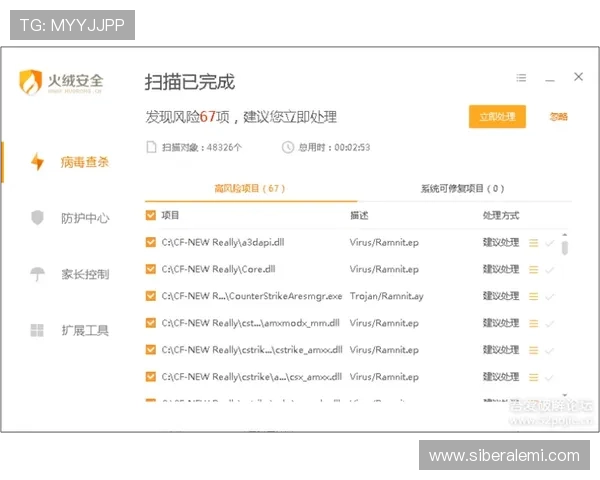600x480 pixels.
Task: Minimize the Huorong window
Action: [550, 80]
